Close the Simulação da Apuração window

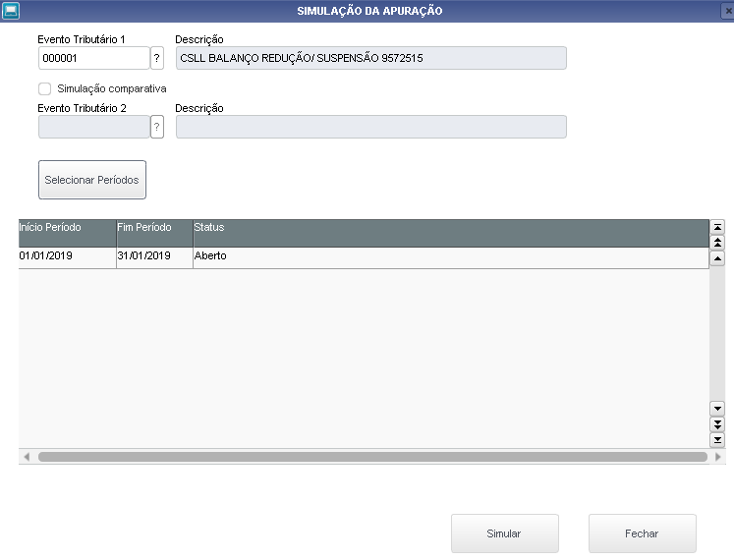(727, 10)
